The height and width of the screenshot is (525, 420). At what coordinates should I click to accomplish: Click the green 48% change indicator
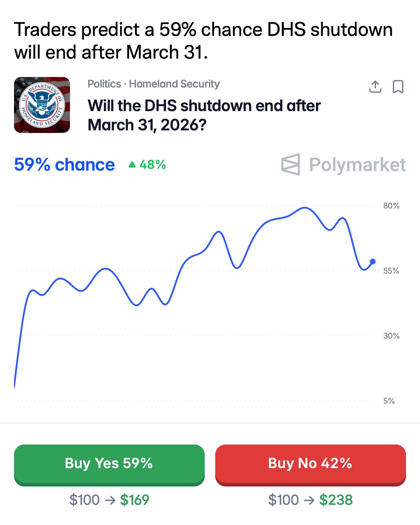(x=148, y=165)
